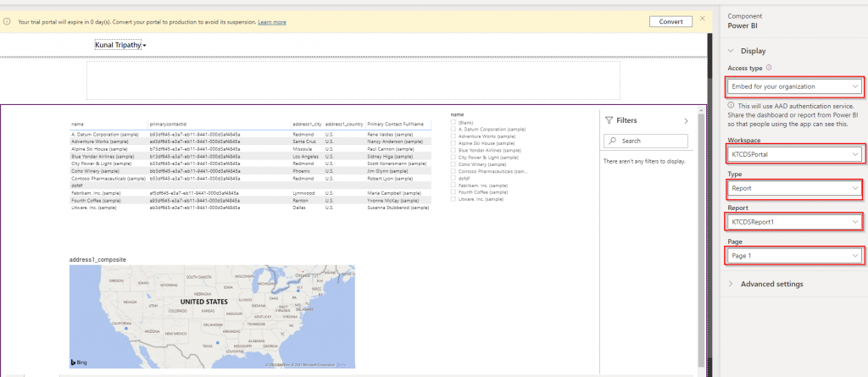Open the Workspace dropdown showing KTCDSPortal
Screen dimensions: 868x377
click(x=794, y=154)
